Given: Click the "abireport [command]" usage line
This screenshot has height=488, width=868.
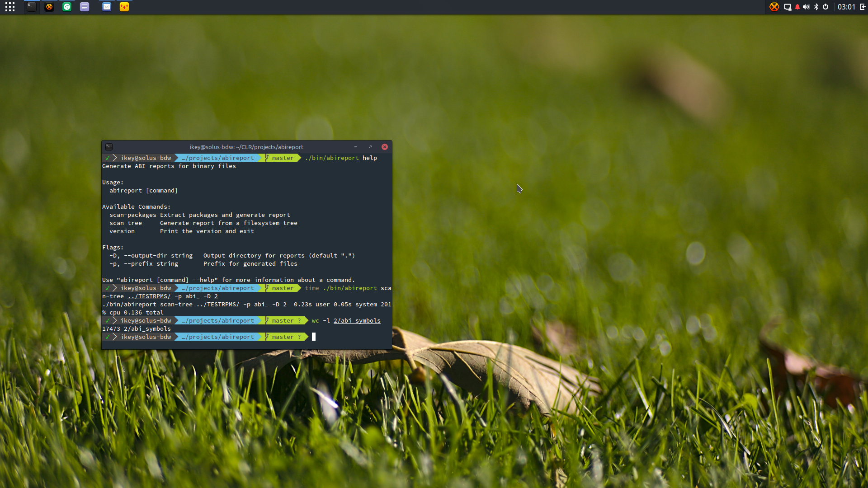Looking at the screenshot, I should click(x=143, y=191).
